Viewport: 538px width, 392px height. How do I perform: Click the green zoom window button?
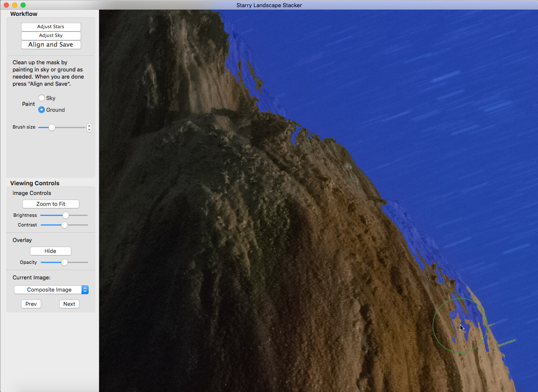click(23, 5)
